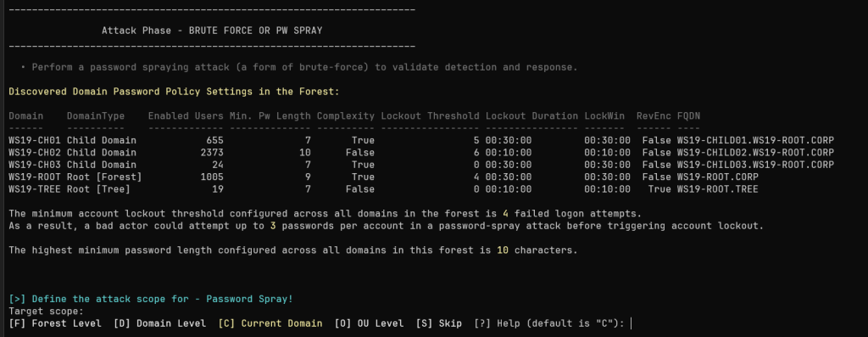Click the prompt cursor after default is "C"
The width and height of the screenshot is (868, 337).
pyautogui.click(x=631, y=323)
